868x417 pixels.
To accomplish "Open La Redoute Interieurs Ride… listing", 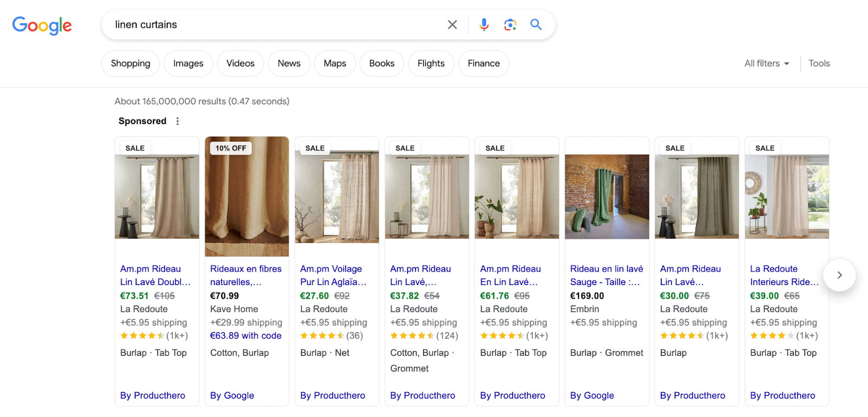I will [x=784, y=275].
